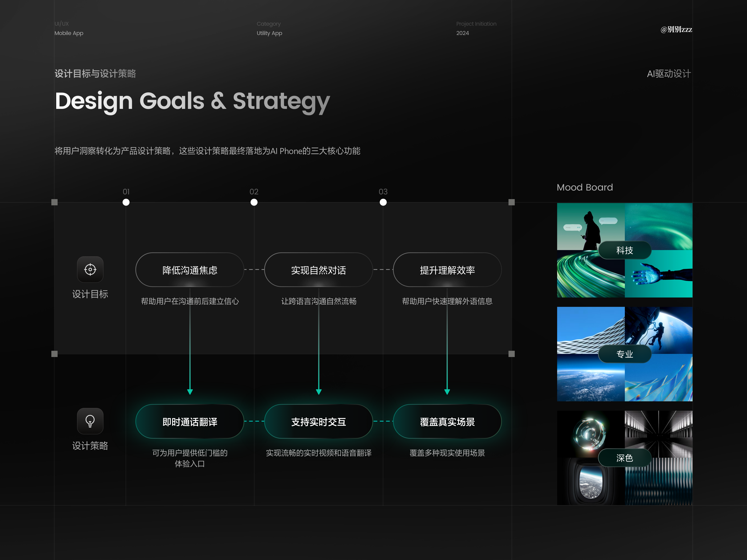
Task: Click the 设计目标与设计策略 subtitle
Action: [95, 73]
